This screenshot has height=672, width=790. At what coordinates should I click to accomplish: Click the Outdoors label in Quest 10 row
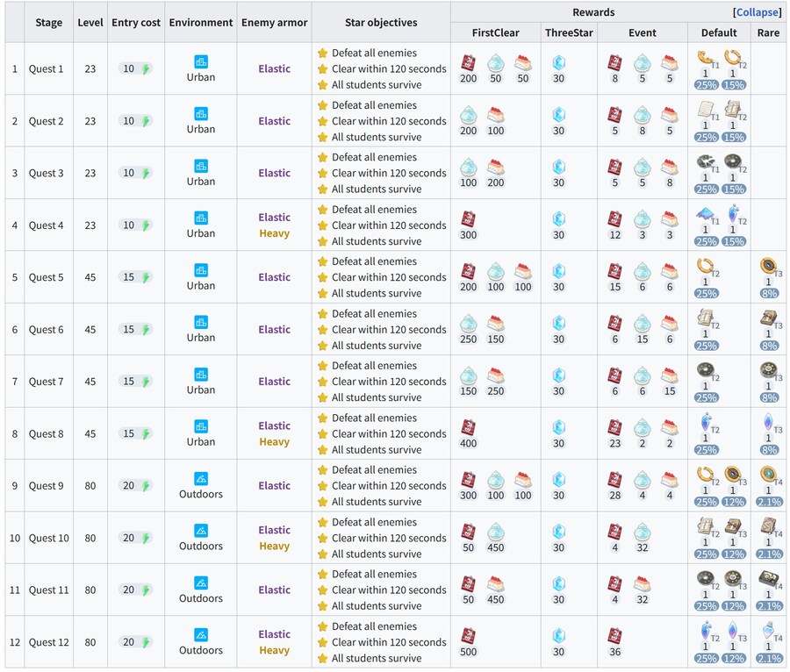click(x=200, y=546)
